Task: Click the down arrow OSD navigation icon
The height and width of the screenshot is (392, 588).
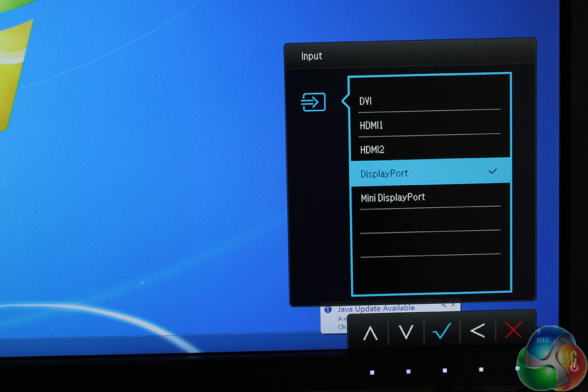Action: 406,332
